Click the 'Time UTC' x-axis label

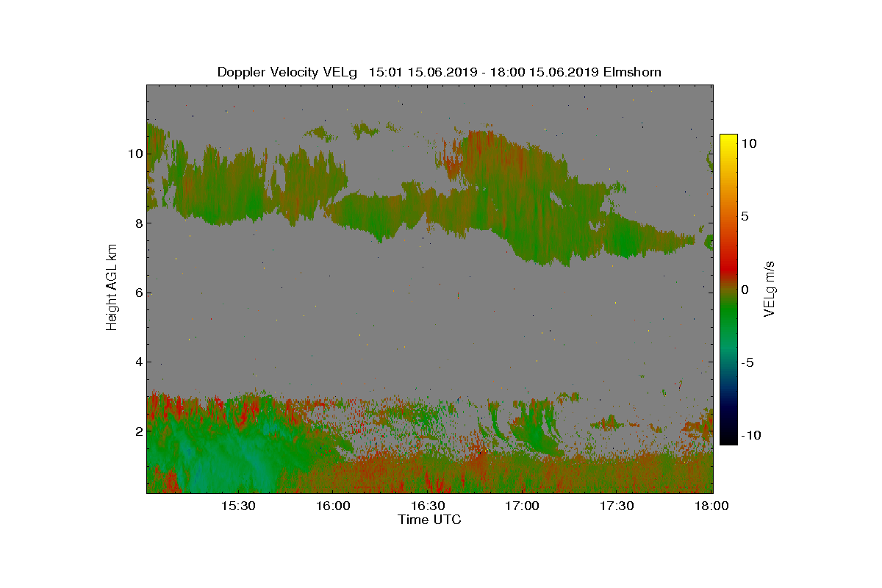pyautogui.click(x=430, y=520)
